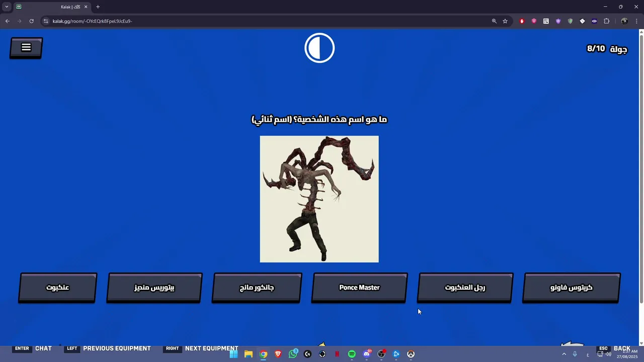Open the eye icon extension

[x=594, y=21]
